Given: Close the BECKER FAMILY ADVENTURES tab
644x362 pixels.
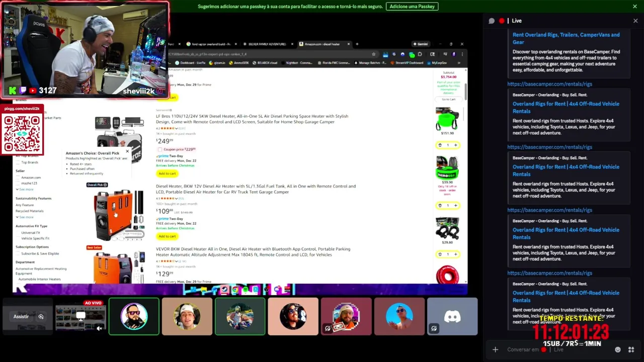Looking at the screenshot, I should 292,44.
